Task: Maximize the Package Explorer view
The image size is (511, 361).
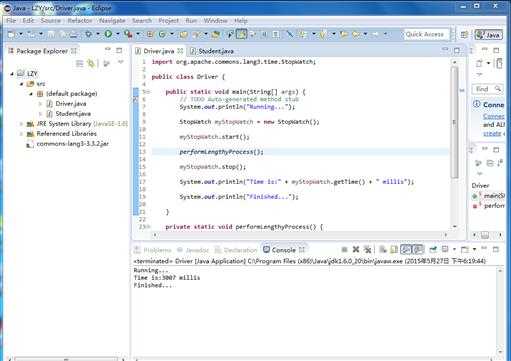Action: (x=119, y=50)
